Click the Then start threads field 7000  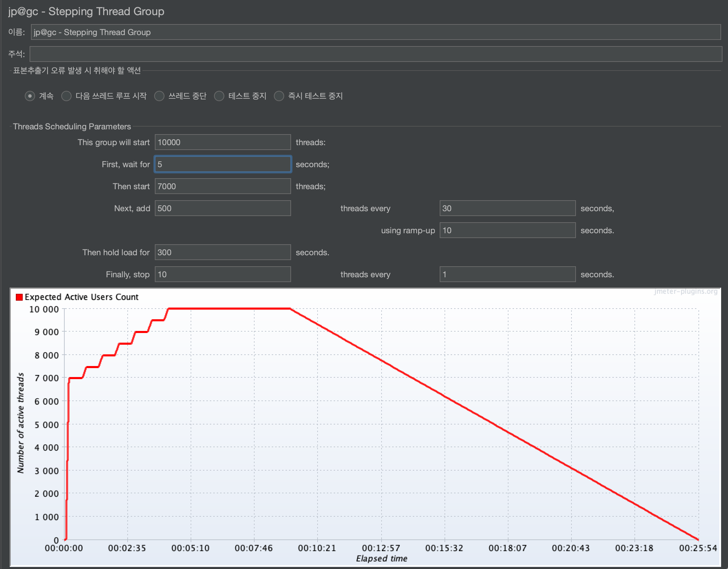coord(223,186)
